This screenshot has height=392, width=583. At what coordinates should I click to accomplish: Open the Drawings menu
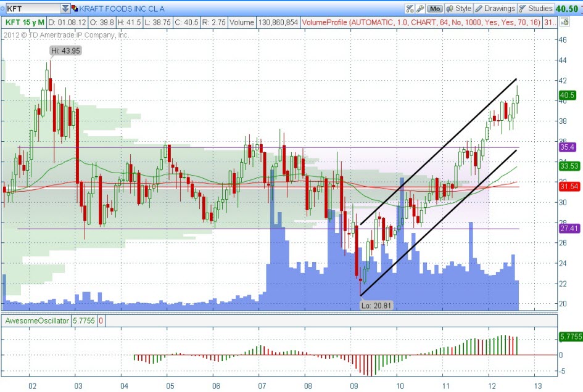click(x=495, y=9)
